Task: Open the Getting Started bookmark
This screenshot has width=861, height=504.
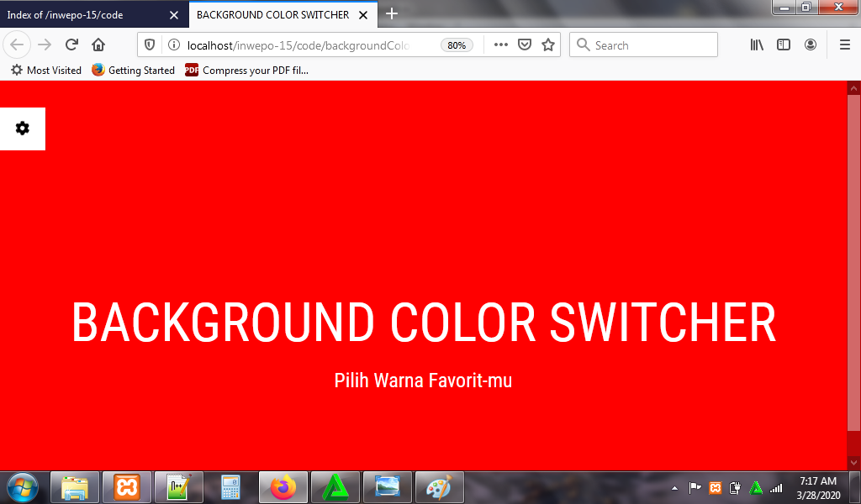Action: coord(134,71)
